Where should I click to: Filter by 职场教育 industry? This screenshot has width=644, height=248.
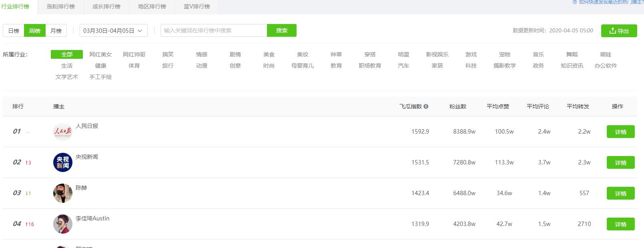370,66
